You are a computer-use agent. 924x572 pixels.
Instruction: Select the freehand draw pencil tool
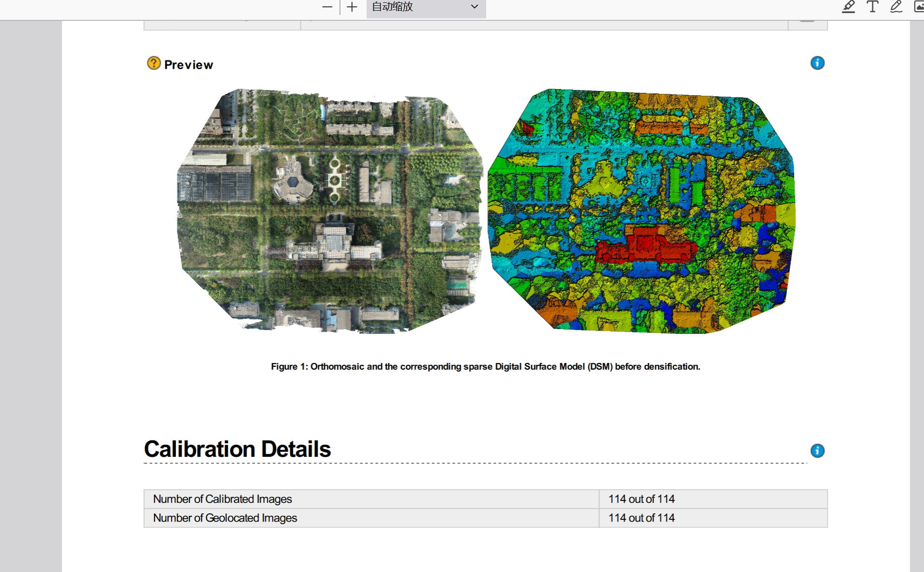point(896,7)
